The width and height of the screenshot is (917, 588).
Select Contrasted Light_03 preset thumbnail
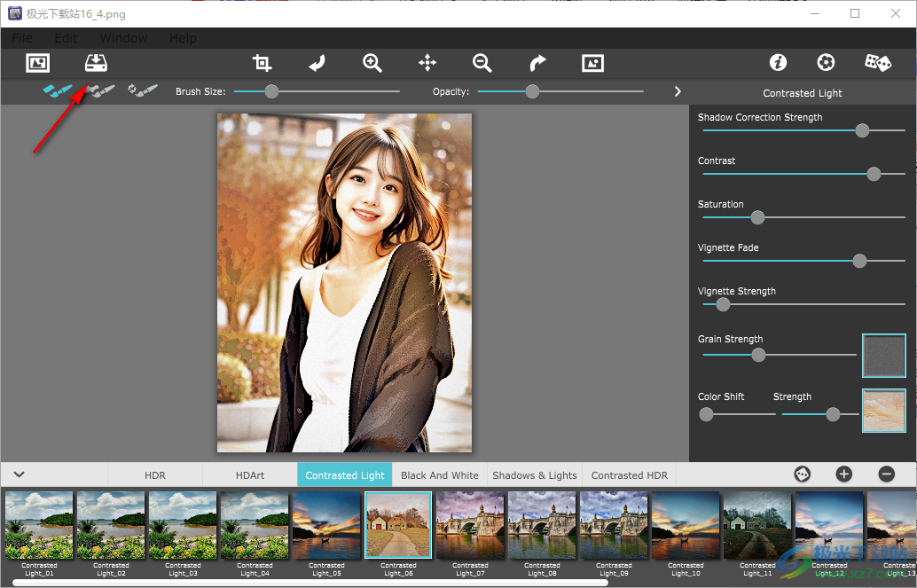[183, 525]
